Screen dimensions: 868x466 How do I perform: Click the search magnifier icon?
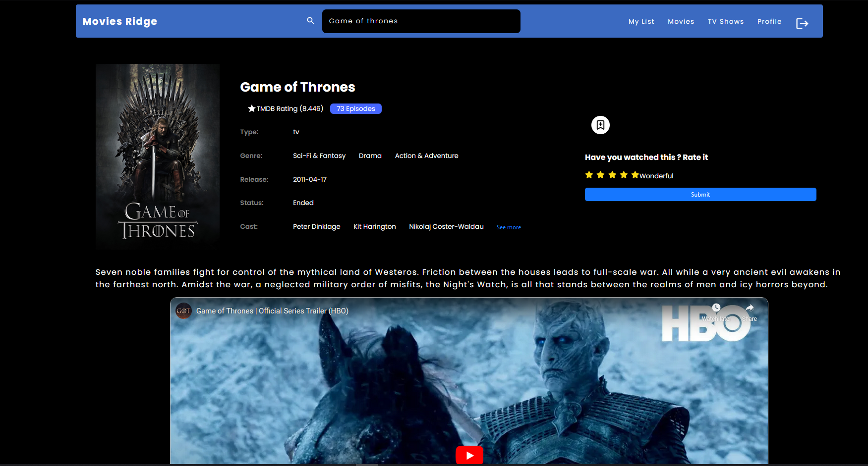pos(310,21)
